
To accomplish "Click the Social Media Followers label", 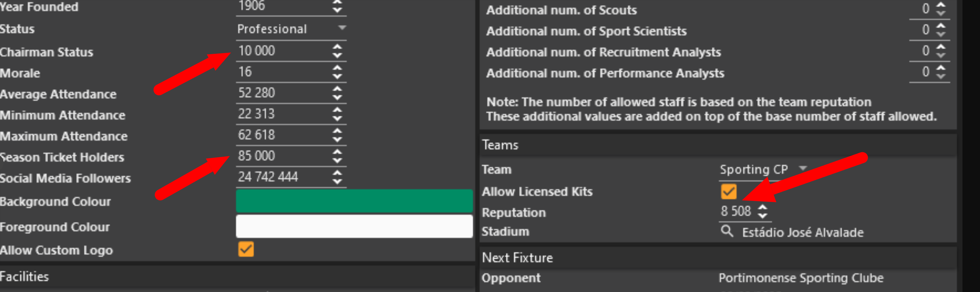I will 65,178.
